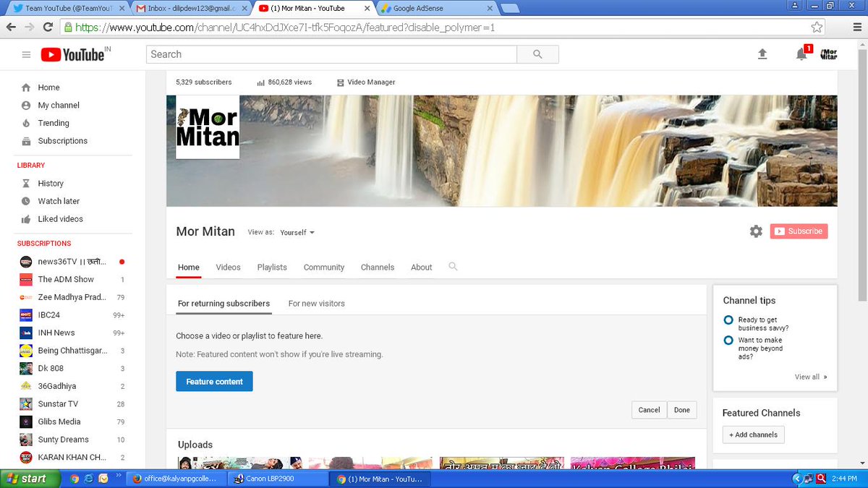Open Trending in the sidebar
The image size is (868, 488).
53,123
